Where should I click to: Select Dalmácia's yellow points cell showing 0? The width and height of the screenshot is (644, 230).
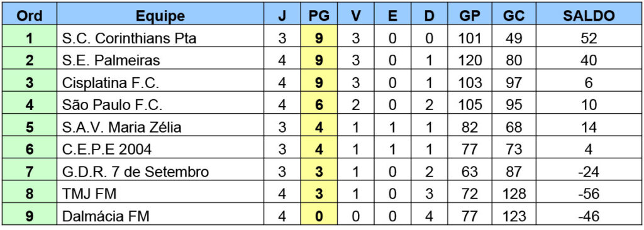point(319,215)
